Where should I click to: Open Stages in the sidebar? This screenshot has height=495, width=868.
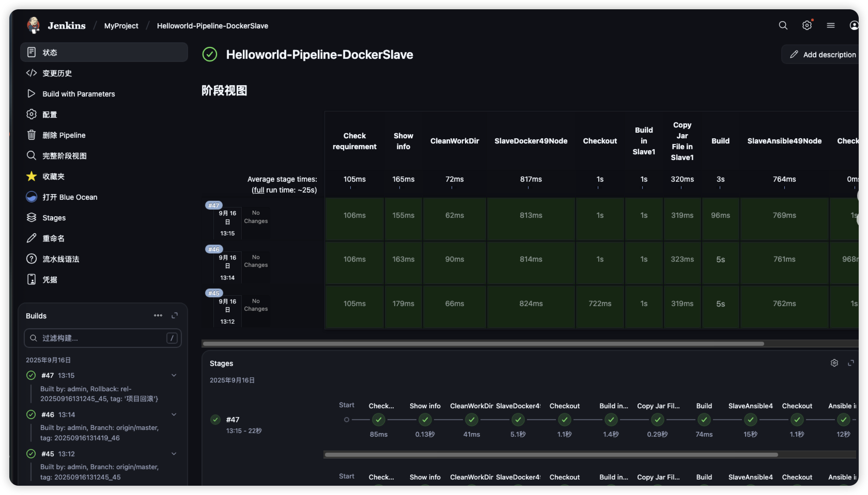point(104,217)
